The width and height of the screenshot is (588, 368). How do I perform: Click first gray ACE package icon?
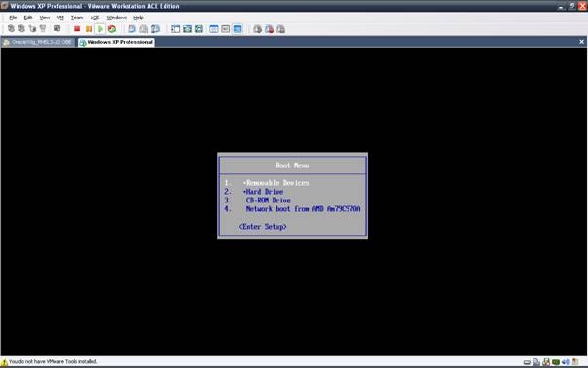[x=257, y=29]
